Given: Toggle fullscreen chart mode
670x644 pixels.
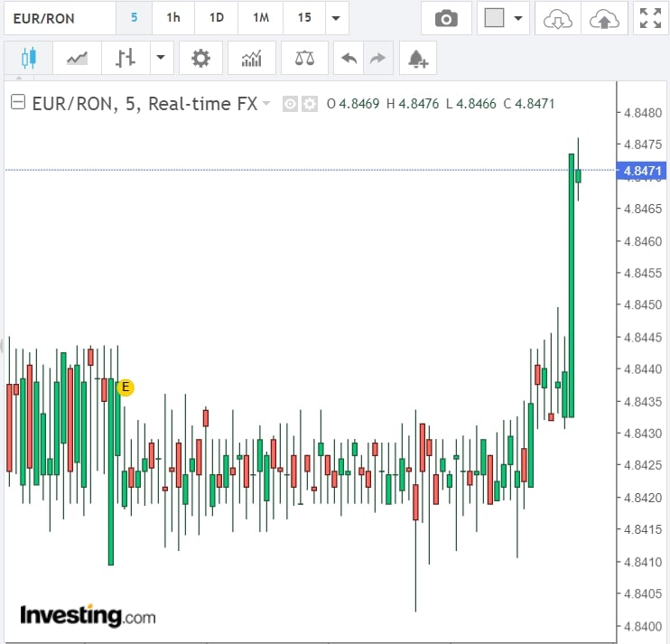Looking at the screenshot, I should pyautogui.click(x=648, y=18).
